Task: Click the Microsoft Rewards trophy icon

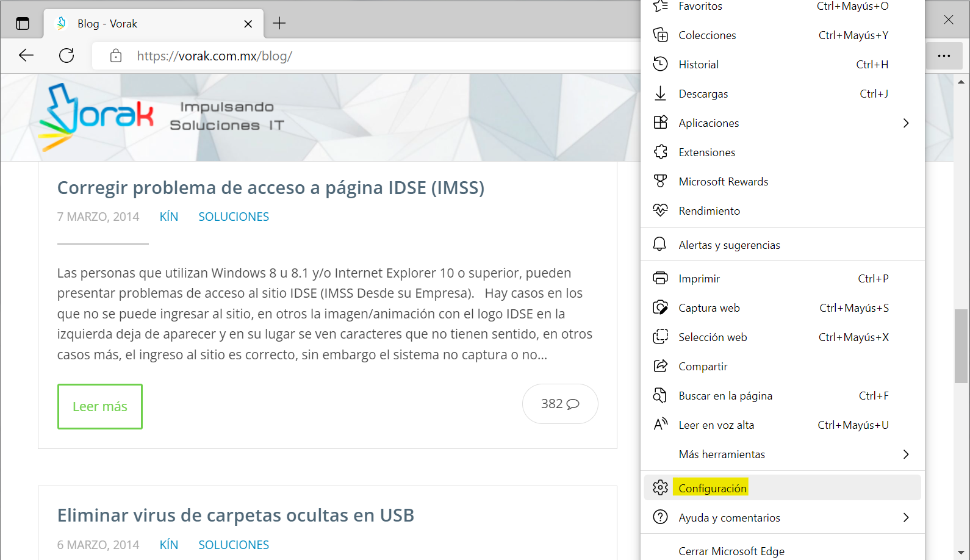Action: (660, 181)
